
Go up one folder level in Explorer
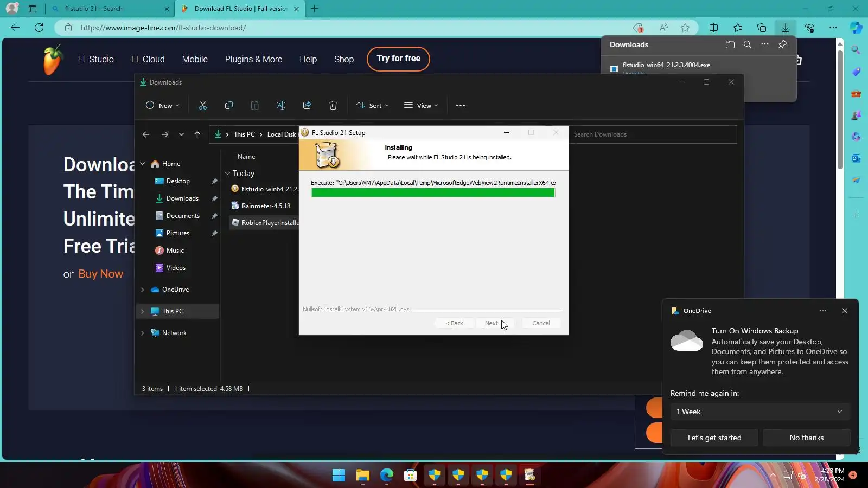pyautogui.click(x=197, y=134)
